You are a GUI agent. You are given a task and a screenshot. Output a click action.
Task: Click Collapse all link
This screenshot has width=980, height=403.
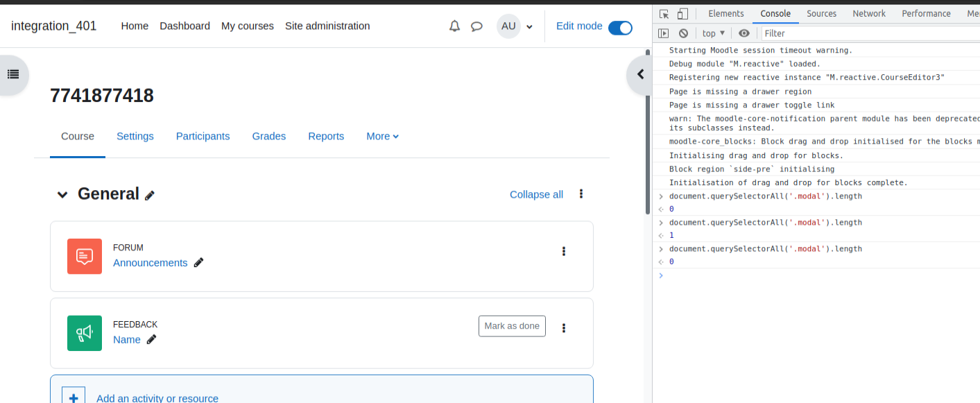tap(536, 194)
